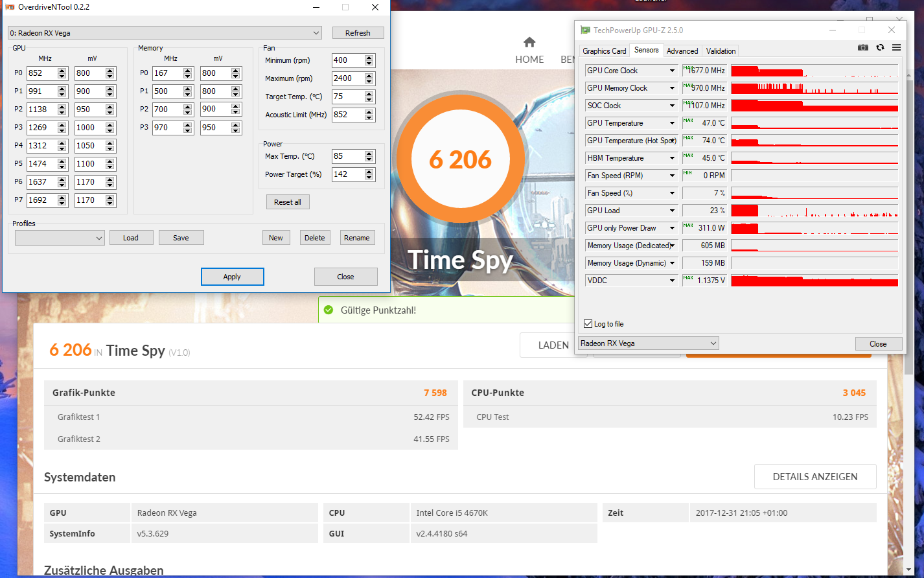Screen dimensions: 924x578
Task: Expand the GPU Memory Clock sensor dropdown
Action: (672, 88)
